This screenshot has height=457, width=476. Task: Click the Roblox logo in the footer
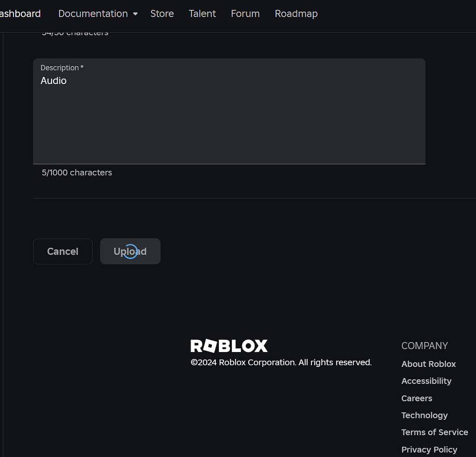click(x=229, y=345)
